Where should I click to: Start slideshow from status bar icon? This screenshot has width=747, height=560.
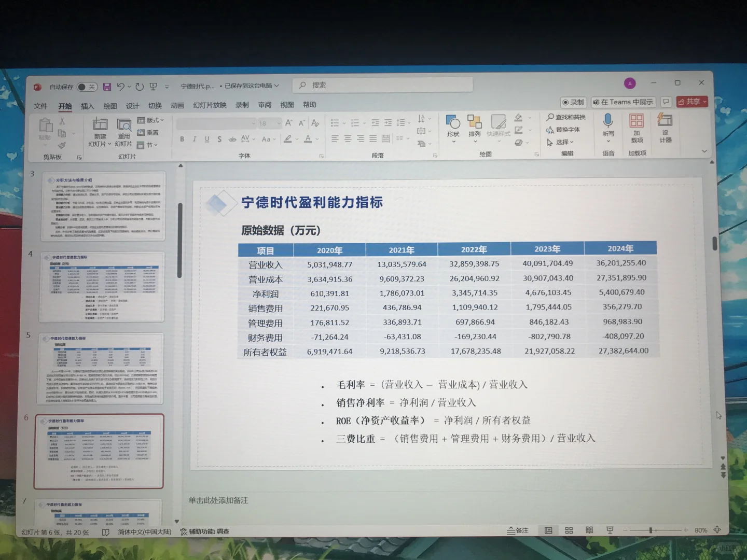click(x=610, y=530)
